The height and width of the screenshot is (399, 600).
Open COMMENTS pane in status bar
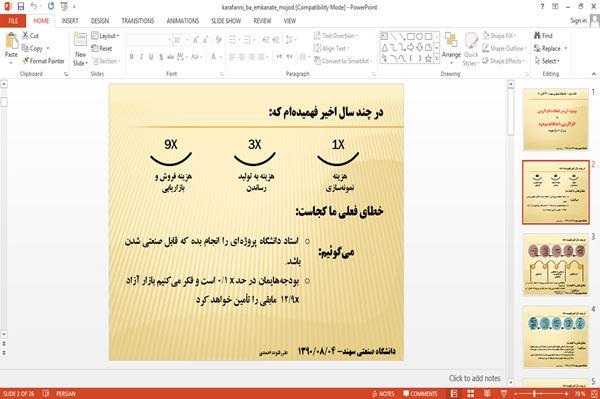coord(420,394)
